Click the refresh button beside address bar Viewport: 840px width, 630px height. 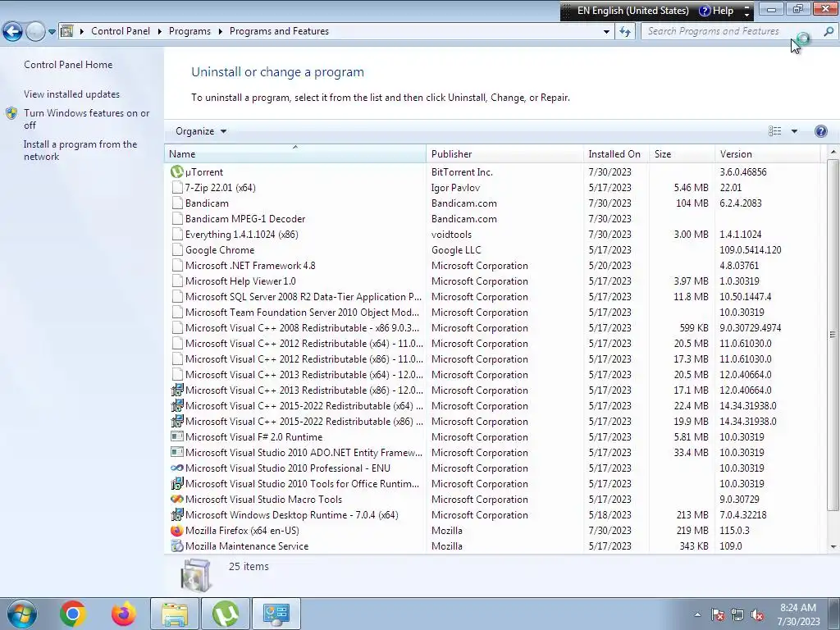[624, 32]
